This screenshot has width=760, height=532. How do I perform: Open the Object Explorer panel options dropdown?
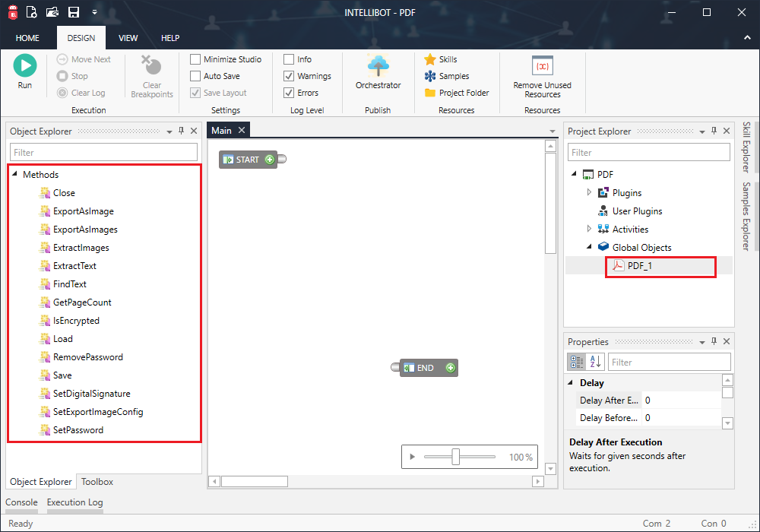coord(169,131)
